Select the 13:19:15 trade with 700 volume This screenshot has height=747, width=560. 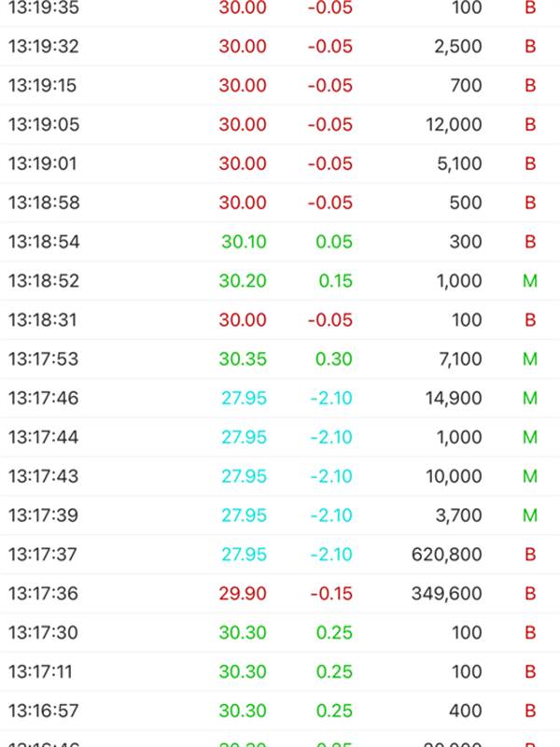[280, 85]
